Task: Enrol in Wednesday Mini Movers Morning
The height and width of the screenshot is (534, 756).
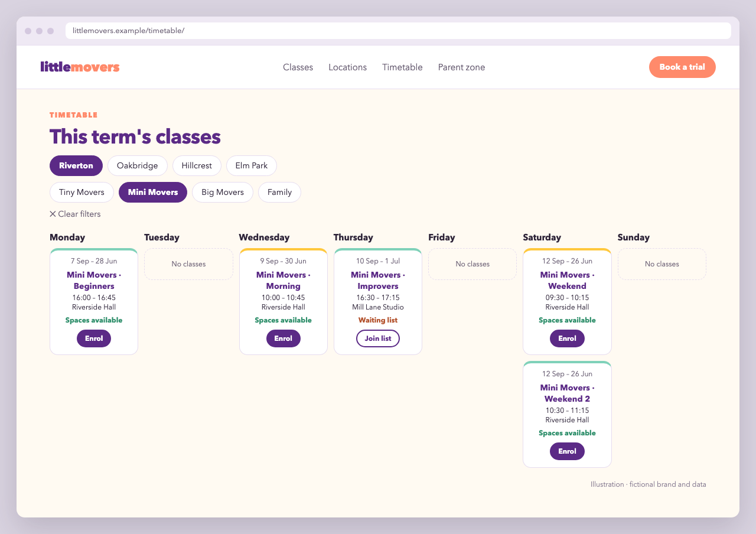Action: tap(283, 338)
